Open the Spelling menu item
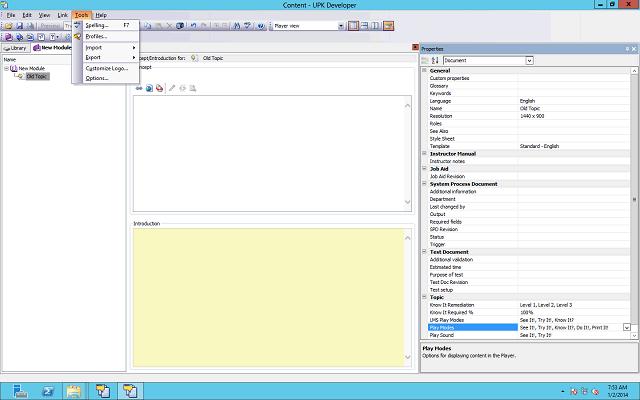Screen dimensions: 640x400 click(97, 25)
